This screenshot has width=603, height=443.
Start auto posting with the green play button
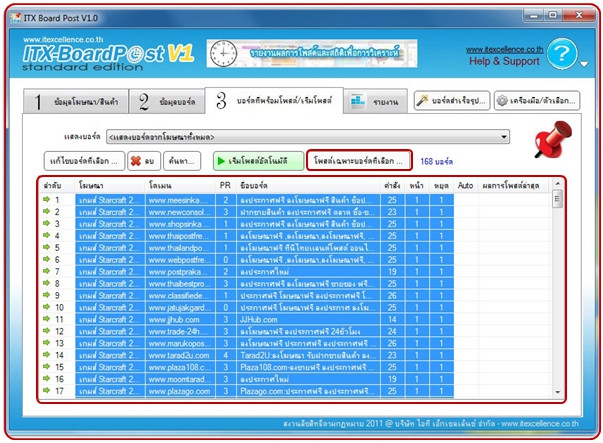pyautogui.click(x=258, y=161)
